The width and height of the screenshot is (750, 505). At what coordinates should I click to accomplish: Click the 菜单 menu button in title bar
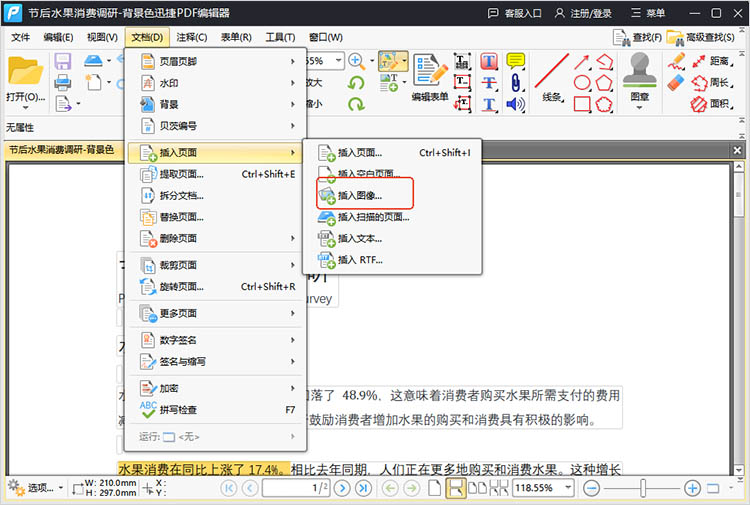click(648, 13)
